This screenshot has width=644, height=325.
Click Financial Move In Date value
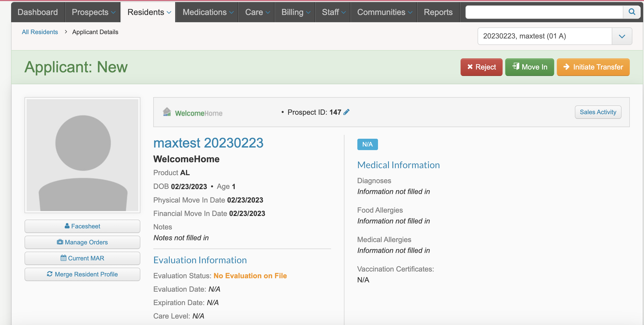click(x=247, y=213)
